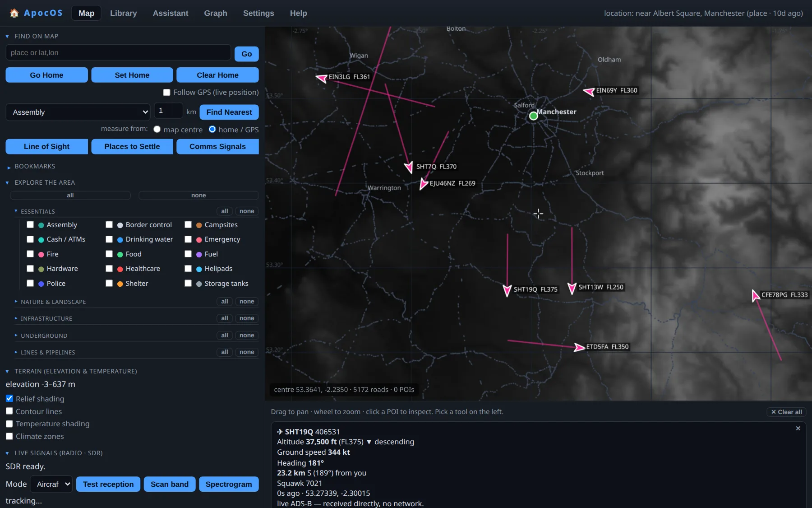
Task: Choose map centre as measure origin
Action: pyautogui.click(x=157, y=129)
